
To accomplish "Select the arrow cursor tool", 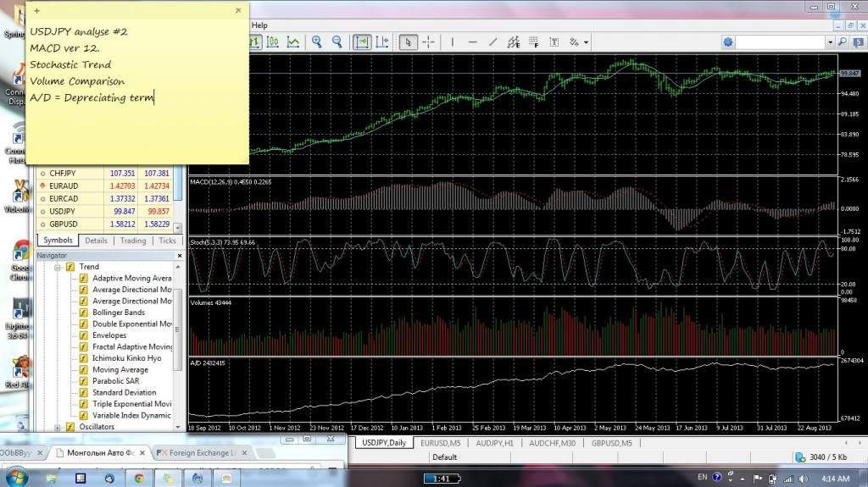I will (x=408, y=42).
